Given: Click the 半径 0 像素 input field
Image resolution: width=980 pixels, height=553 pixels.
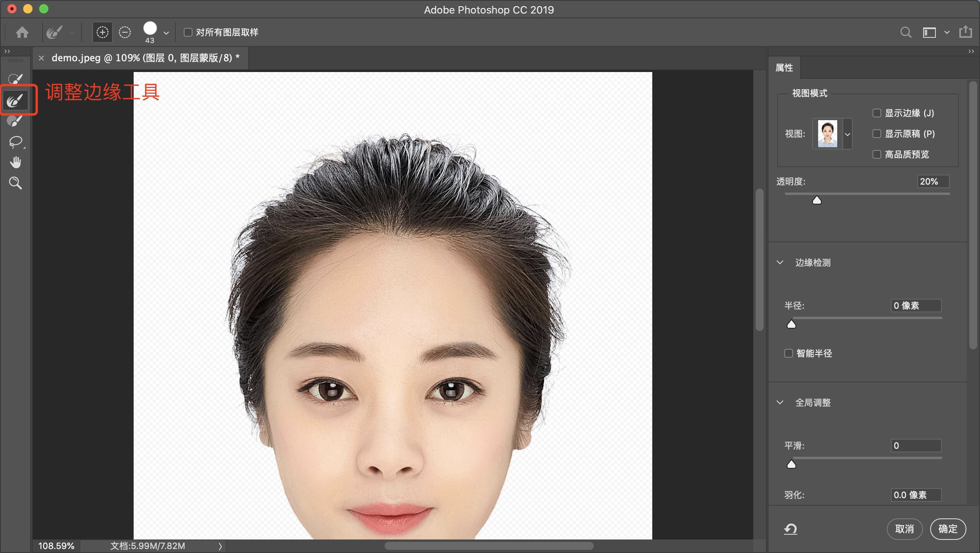Looking at the screenshot, I should pyautogui.click(x=916, y=306).
